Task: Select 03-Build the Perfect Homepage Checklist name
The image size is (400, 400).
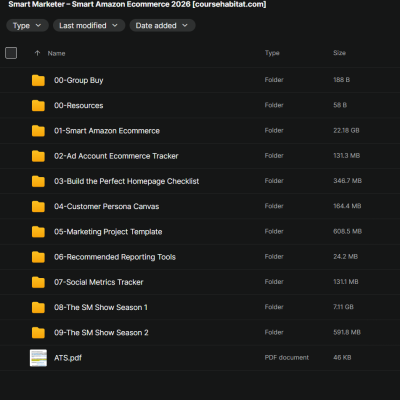Action: 126,181
